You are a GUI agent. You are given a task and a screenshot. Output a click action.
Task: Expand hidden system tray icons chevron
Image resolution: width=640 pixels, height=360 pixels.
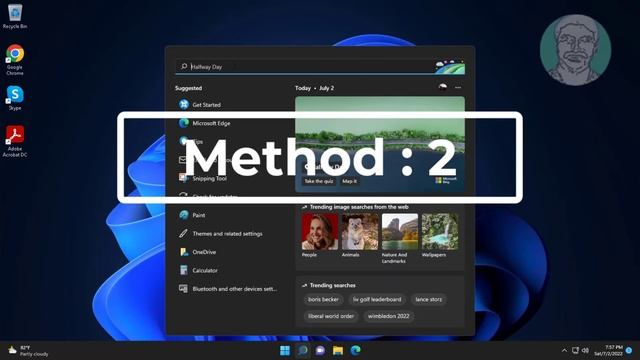pos(564,351)
